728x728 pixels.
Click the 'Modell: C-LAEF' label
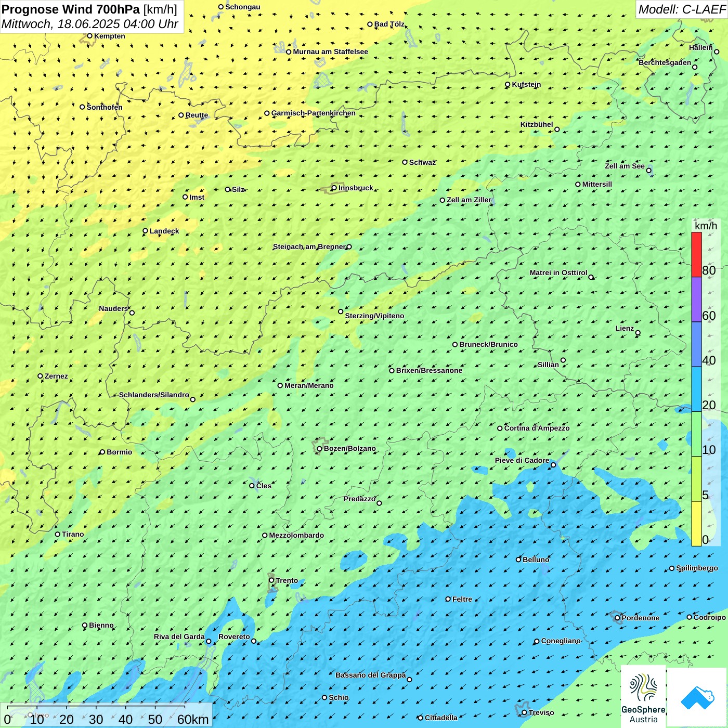pos(682,9)
